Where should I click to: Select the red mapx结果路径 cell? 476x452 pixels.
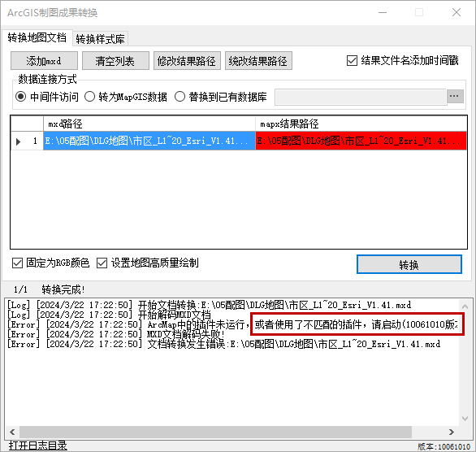click(x=361, y=141)
